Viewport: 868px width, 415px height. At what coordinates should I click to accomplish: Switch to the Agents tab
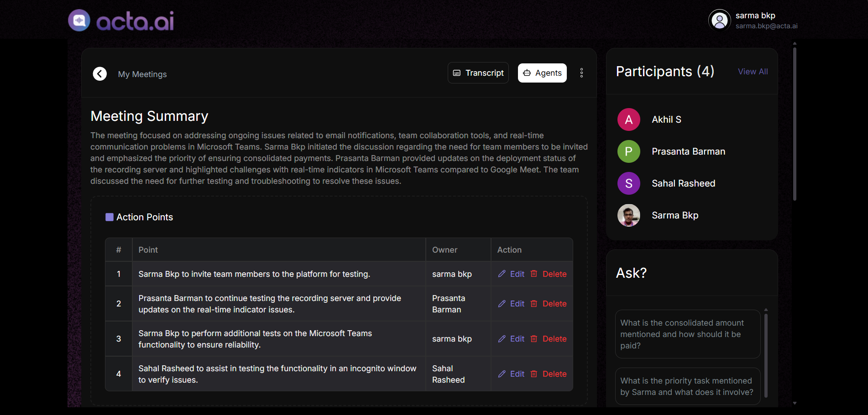click(542, 73)
